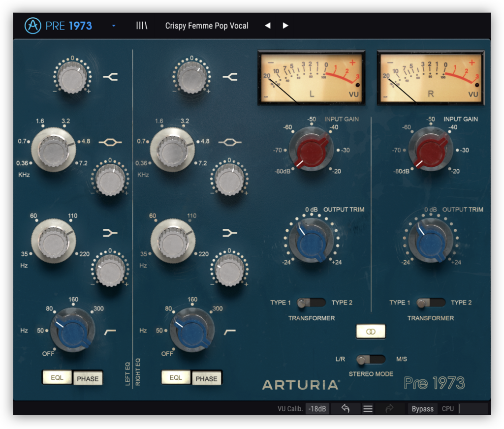Click right EQ mid gain knob
Screen dimensions: 504x429
coord(229,180)
